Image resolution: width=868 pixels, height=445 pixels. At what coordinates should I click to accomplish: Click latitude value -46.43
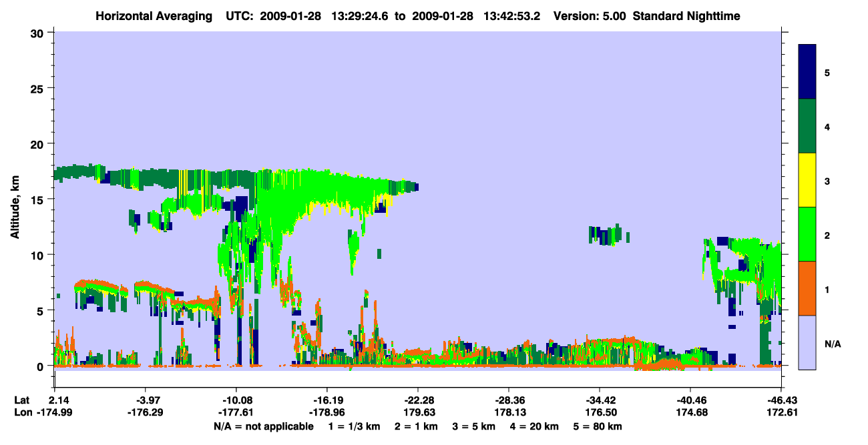(781, 400)
